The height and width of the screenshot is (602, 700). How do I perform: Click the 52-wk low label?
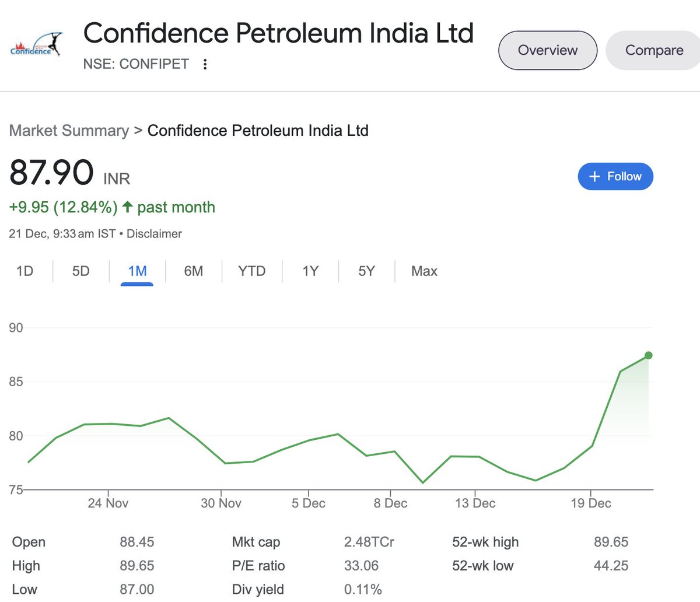point(483,566)
